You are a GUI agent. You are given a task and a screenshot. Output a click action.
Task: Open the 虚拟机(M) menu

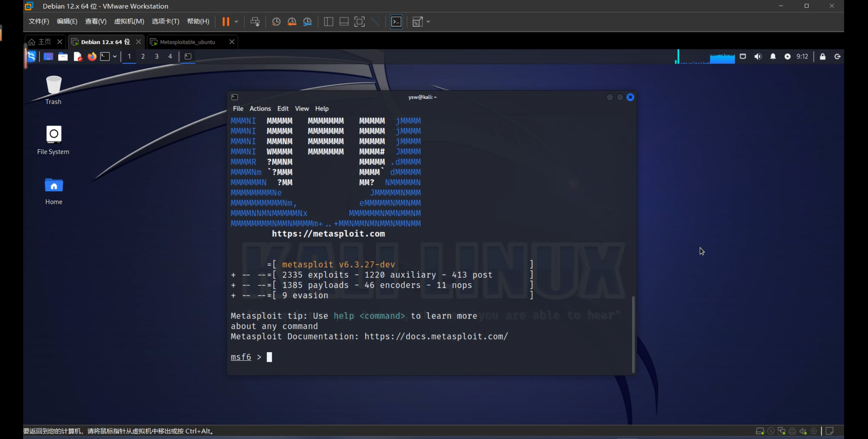click(x=129, y=22)
